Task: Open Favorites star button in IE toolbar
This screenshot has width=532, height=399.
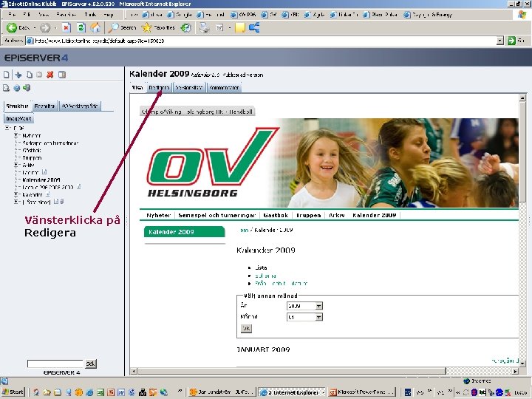Action: pyautogui.click(x=158, y=27)
